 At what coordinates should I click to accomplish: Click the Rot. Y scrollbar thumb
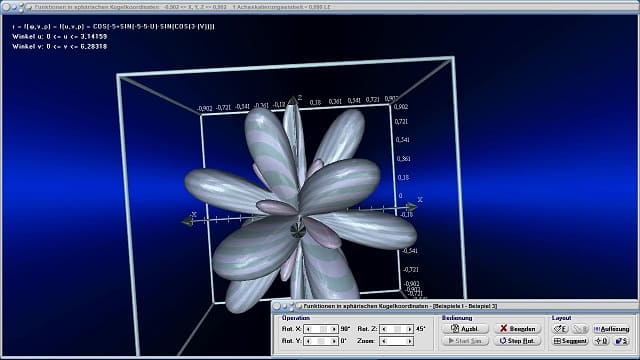321,341
